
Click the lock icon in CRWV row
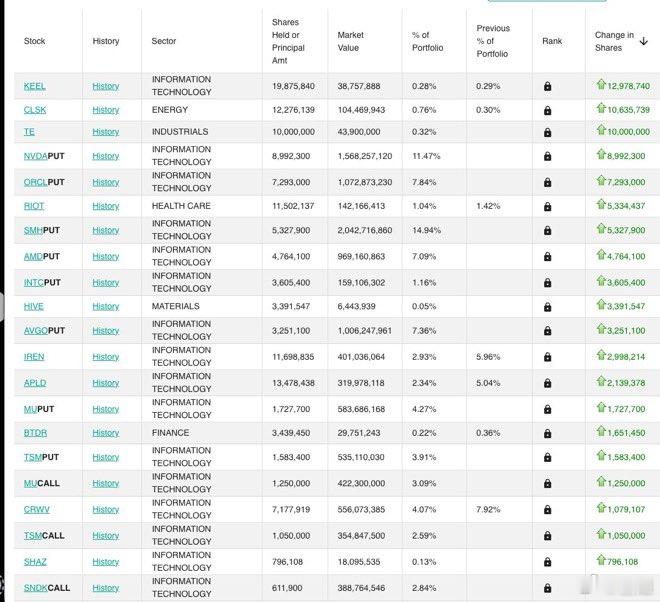pyautogui.click(x=547, y=510)
